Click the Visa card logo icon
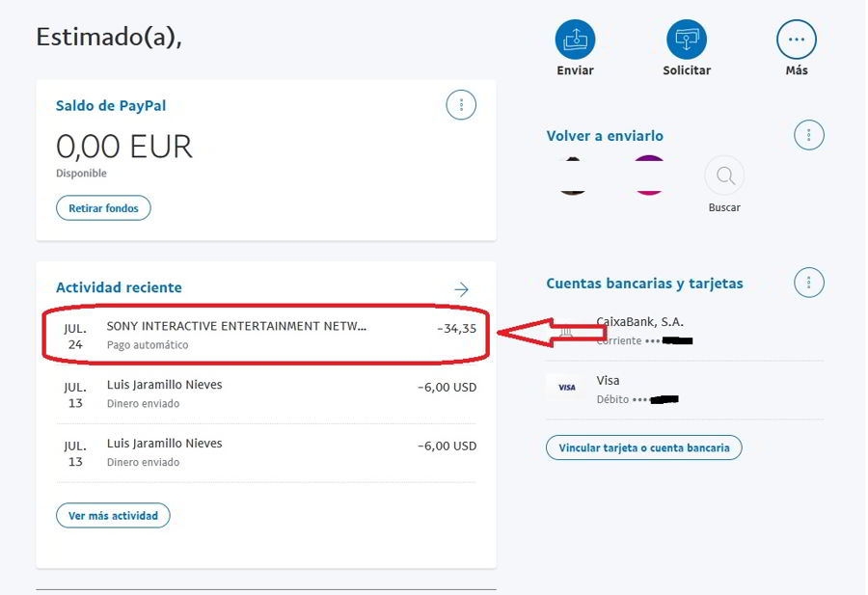This screenshot has height=595, width=868. [567, 388]
